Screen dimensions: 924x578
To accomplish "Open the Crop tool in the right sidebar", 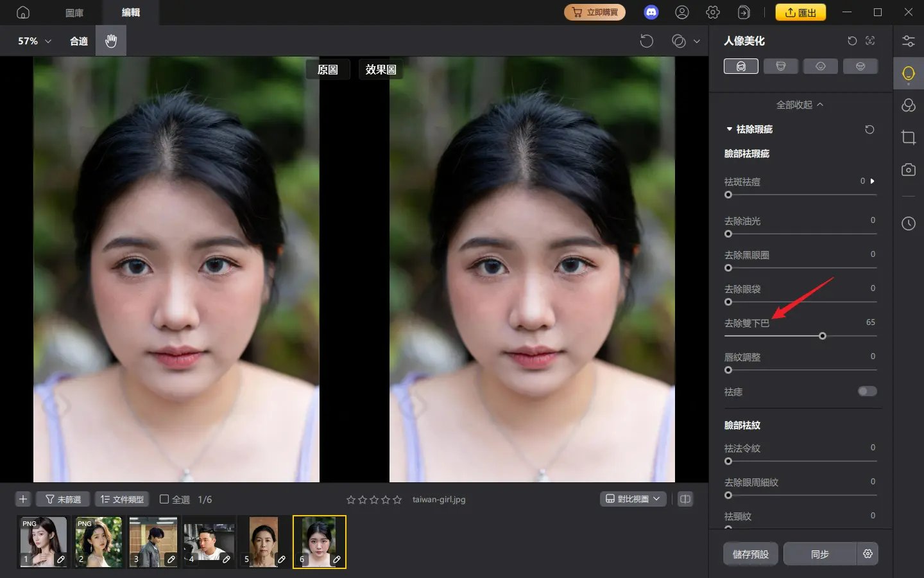I will [909, 137].
